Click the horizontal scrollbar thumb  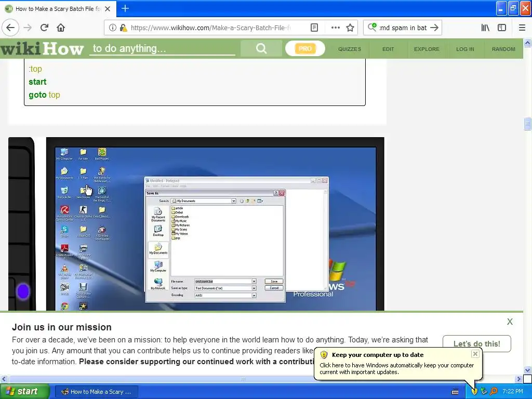[x=243, y=379]
